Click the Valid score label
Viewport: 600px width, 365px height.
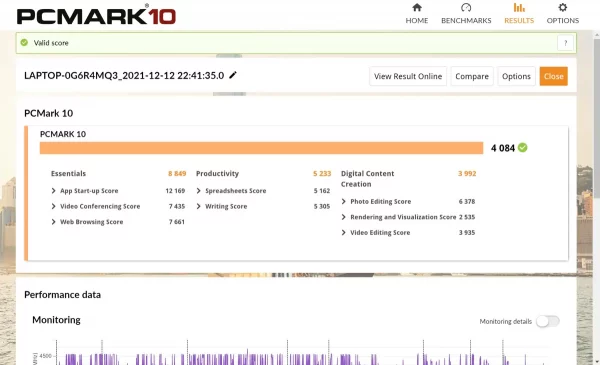point(51,43)
